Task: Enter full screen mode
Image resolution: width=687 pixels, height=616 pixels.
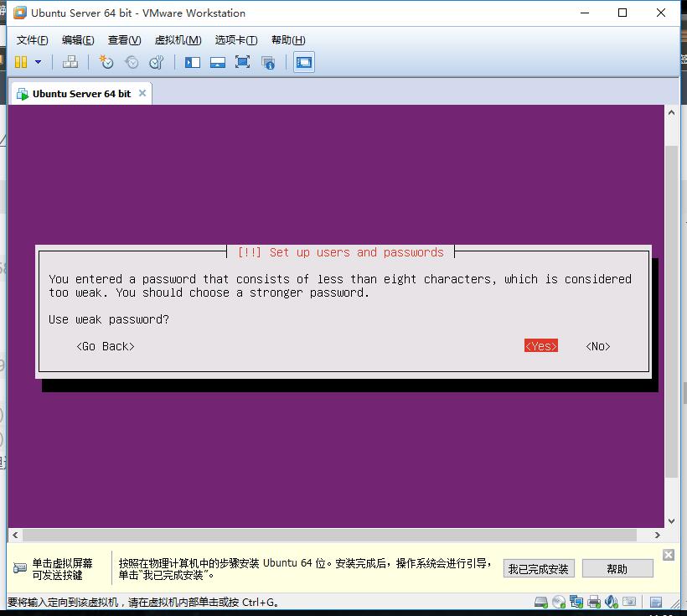Action: pyautogui.click(x=242, y=62)
